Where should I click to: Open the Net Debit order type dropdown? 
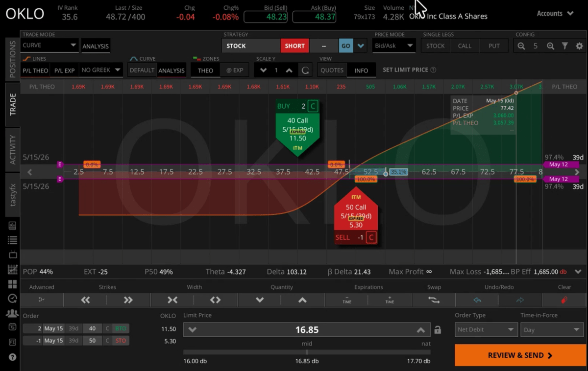486,329
